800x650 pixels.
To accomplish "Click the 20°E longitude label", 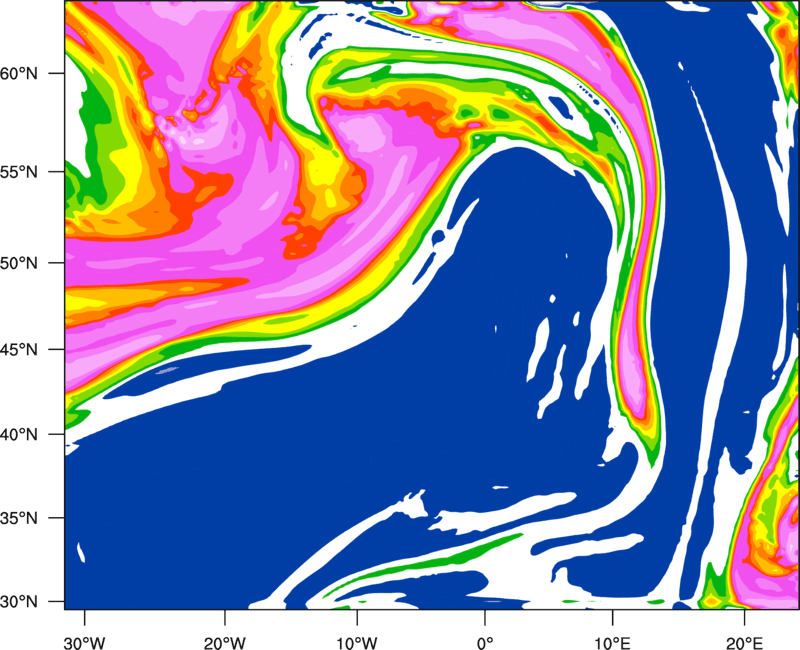I will [x=744, y=643].
